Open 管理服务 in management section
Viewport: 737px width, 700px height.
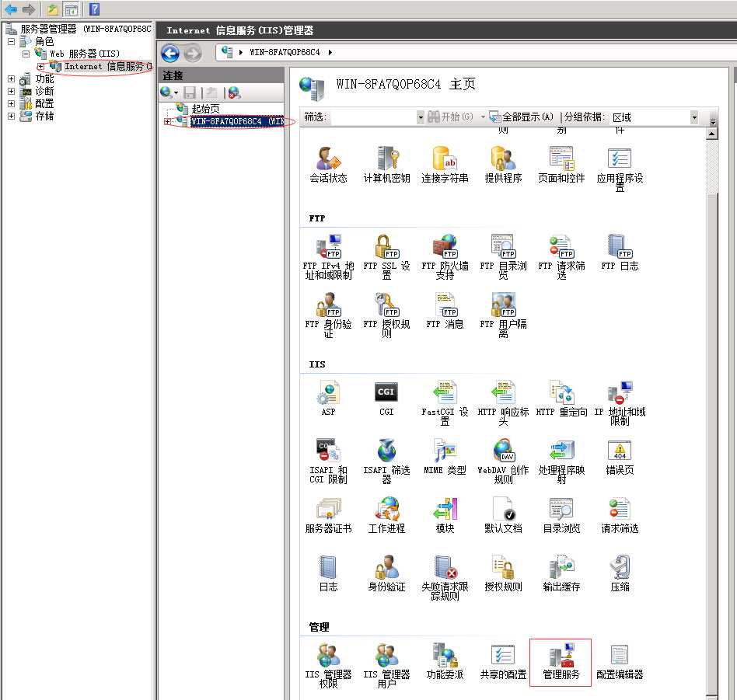click(561, 663)
